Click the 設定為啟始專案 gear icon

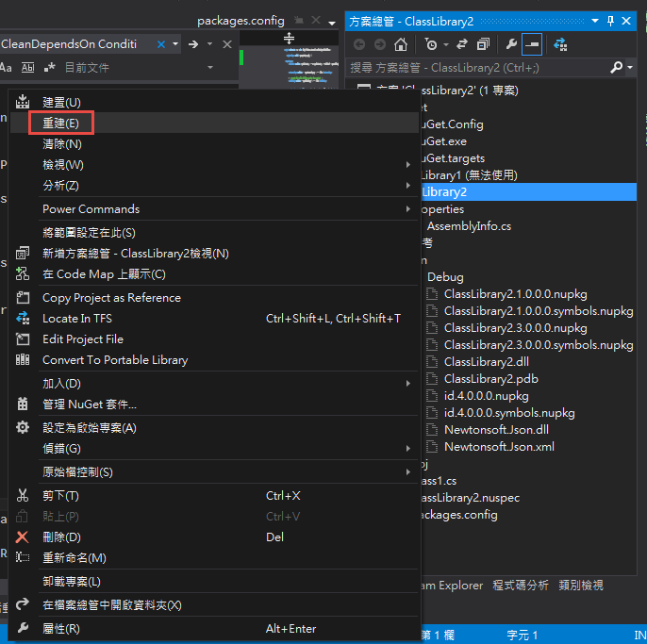23,427
